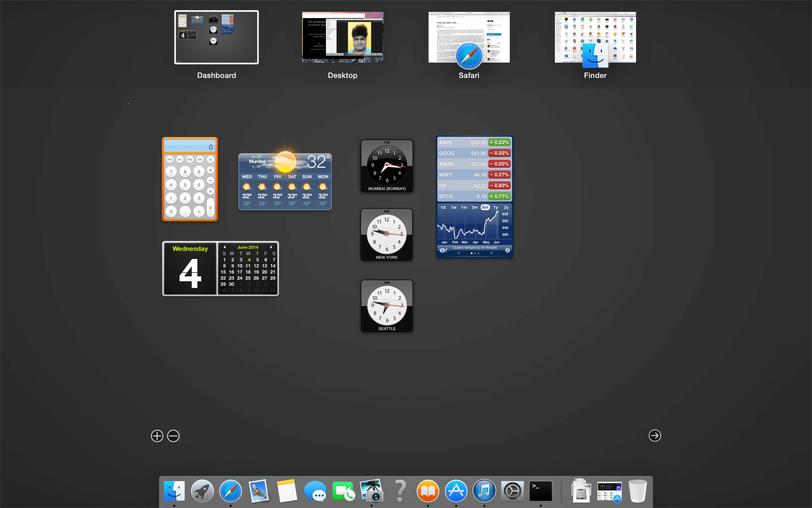The width and height of the screenshot is (812, 508).
Task: Toggle AAPL change value +0.22%
Action: tap(499, 142)
